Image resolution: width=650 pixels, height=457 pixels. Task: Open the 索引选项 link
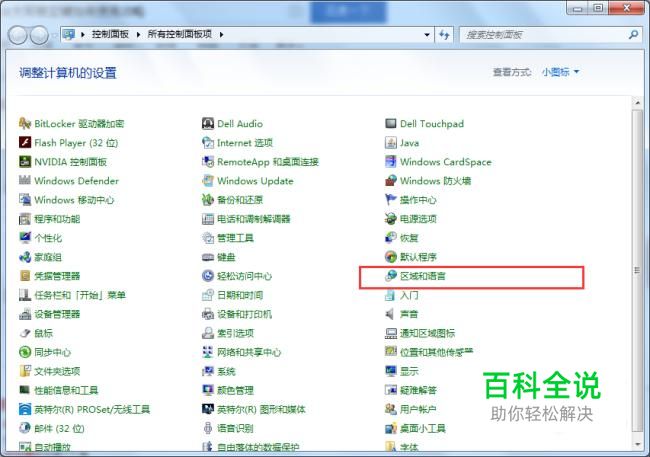[235, 333]
